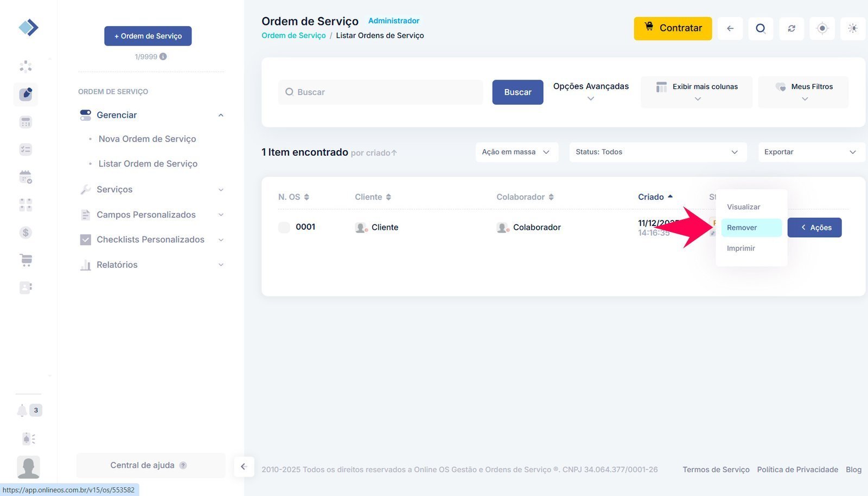Open the dollar sign finance icon in sidebar
The image size is (868, 496).
[25, 233]
